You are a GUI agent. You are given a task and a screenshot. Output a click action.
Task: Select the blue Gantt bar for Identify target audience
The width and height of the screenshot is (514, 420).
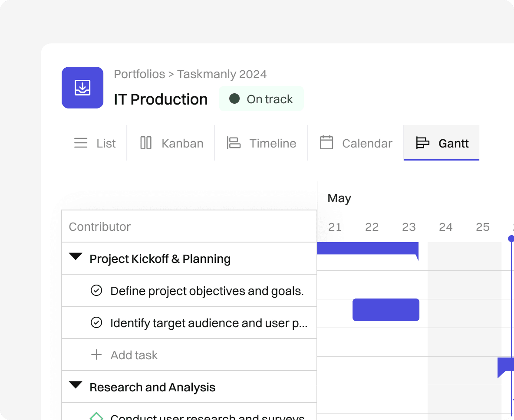[385, 310]
